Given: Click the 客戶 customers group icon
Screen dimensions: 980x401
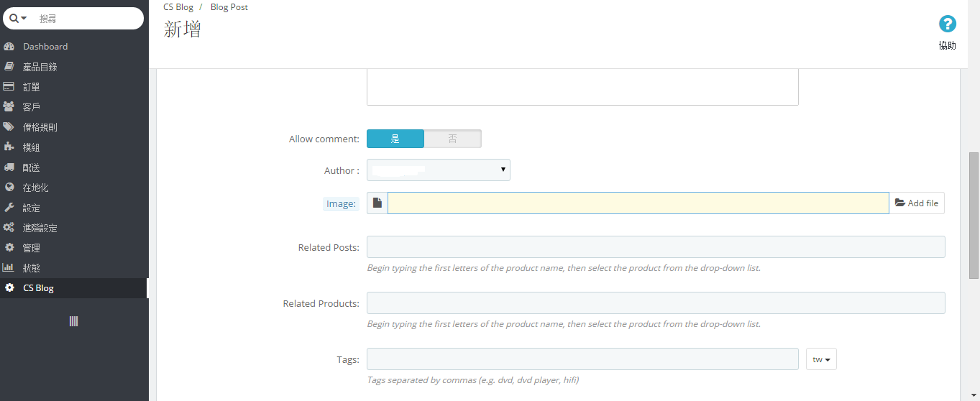Looking at the screenshot, I should click(x=9, y=107).
